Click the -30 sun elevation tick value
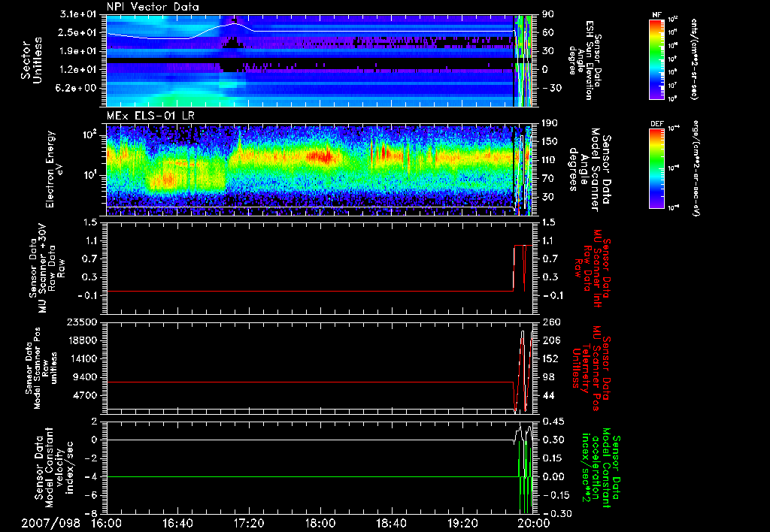 [551, 89]
